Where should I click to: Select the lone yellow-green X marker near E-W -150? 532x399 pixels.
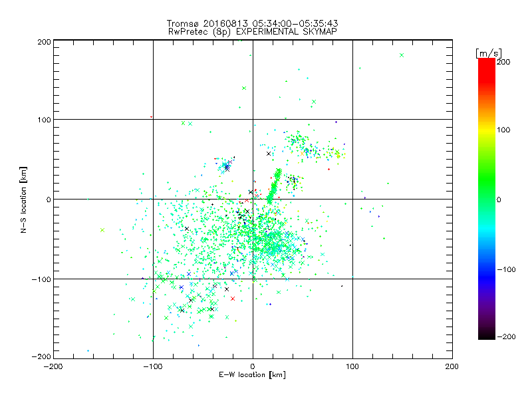point(102,230)
